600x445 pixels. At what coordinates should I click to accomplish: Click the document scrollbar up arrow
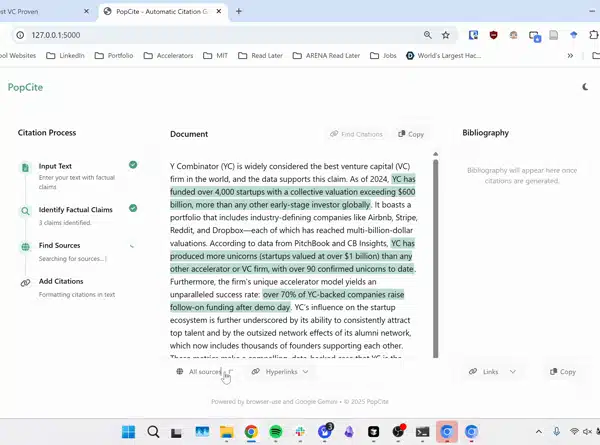(x=435, y=154)
